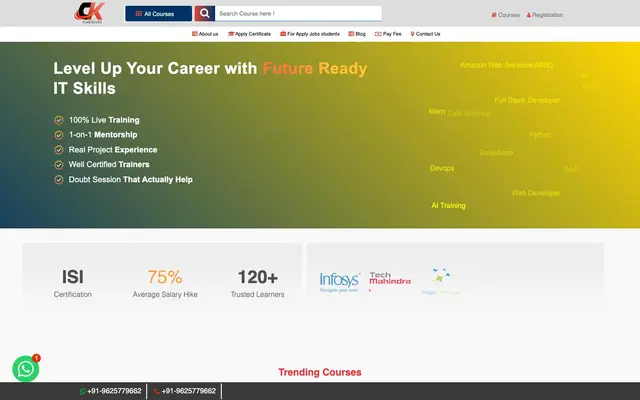
Task: Click the Infosys logo
Action: [x=340, y=282]
